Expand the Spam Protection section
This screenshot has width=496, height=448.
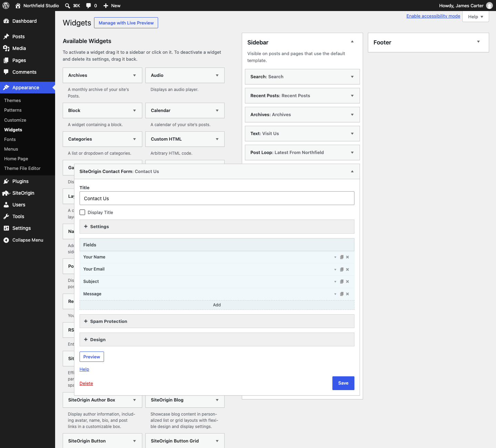(x=217, y=321)
